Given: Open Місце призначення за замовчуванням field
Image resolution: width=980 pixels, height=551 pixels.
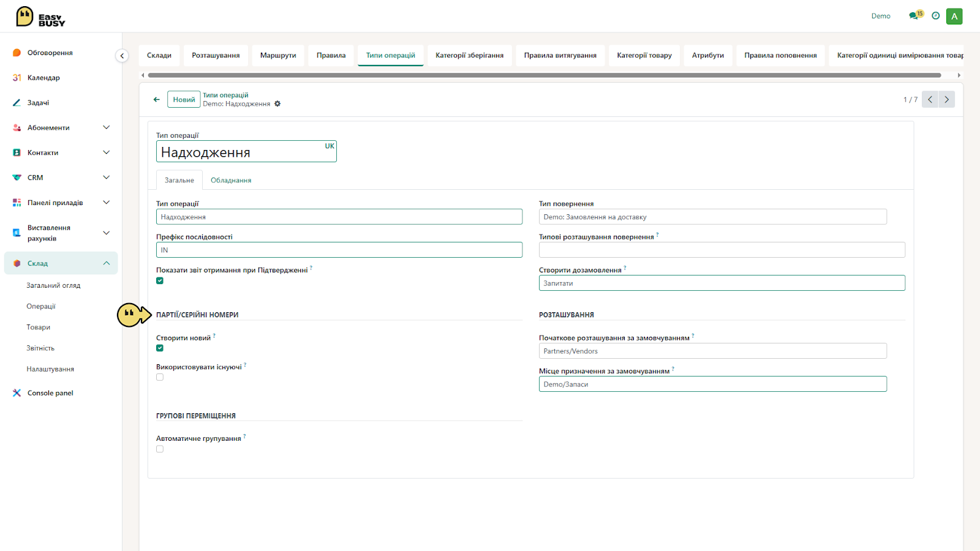Looking at the screenshot, I should (x=713, y=384).
